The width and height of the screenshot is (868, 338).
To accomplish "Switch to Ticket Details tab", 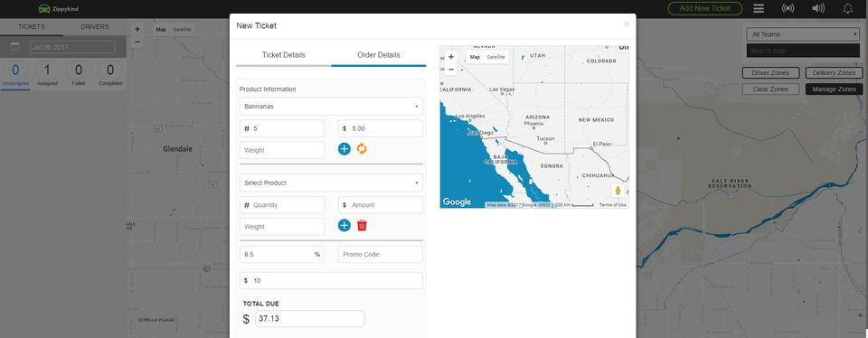I will point(283,55).
